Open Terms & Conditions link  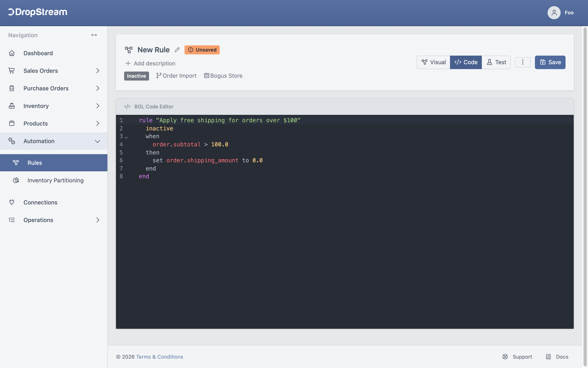point(160,357)
